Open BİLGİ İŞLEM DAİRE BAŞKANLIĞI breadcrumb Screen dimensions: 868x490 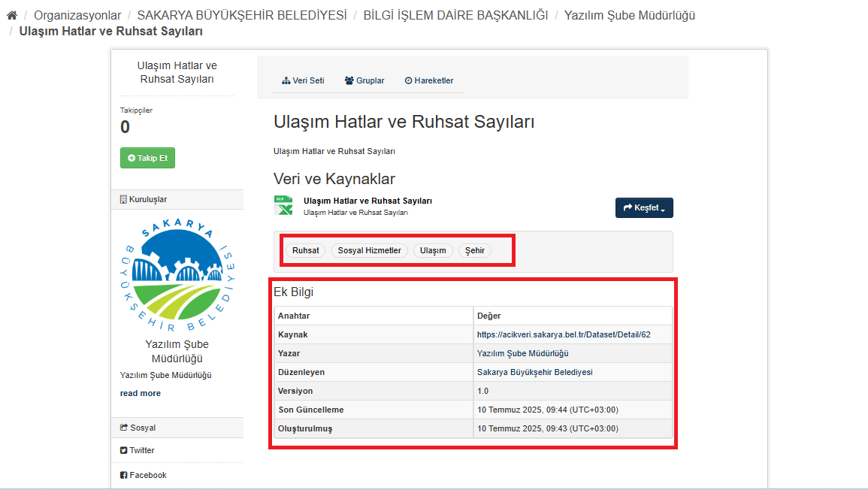455,15
